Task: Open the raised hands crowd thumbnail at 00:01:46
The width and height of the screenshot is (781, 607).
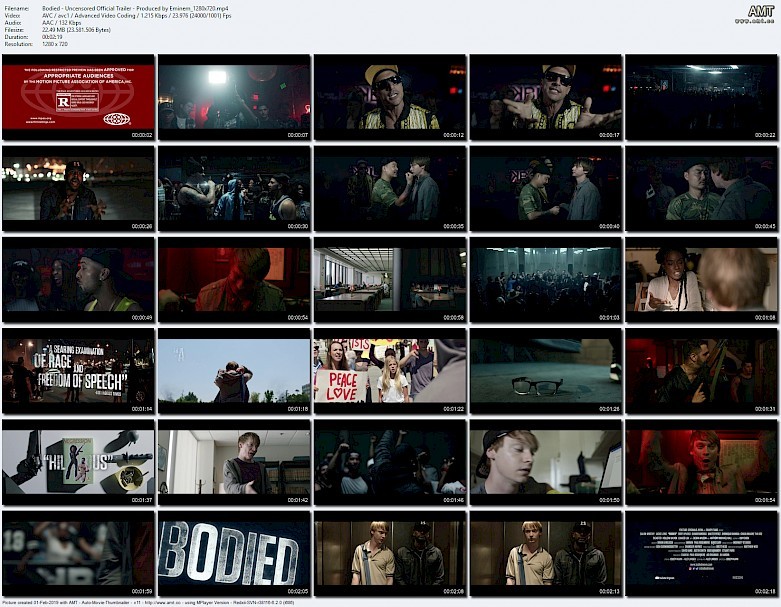Action: pyautogui.click(x=390, y=462)
